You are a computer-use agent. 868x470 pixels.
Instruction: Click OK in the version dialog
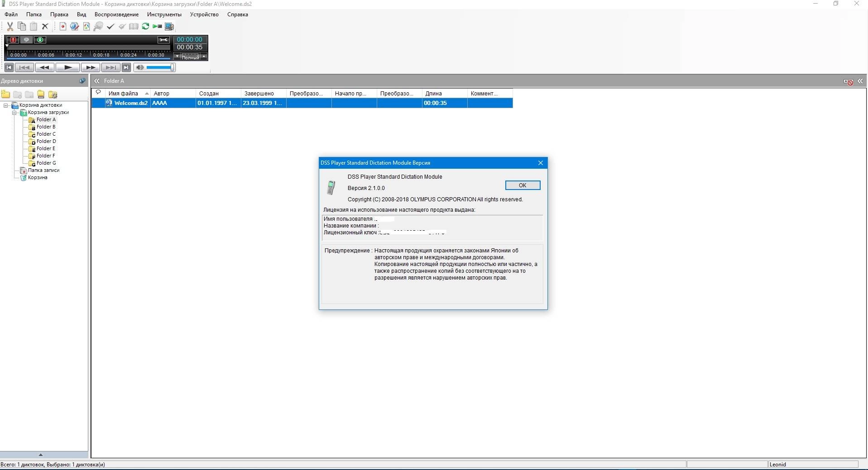coord(523,185)
